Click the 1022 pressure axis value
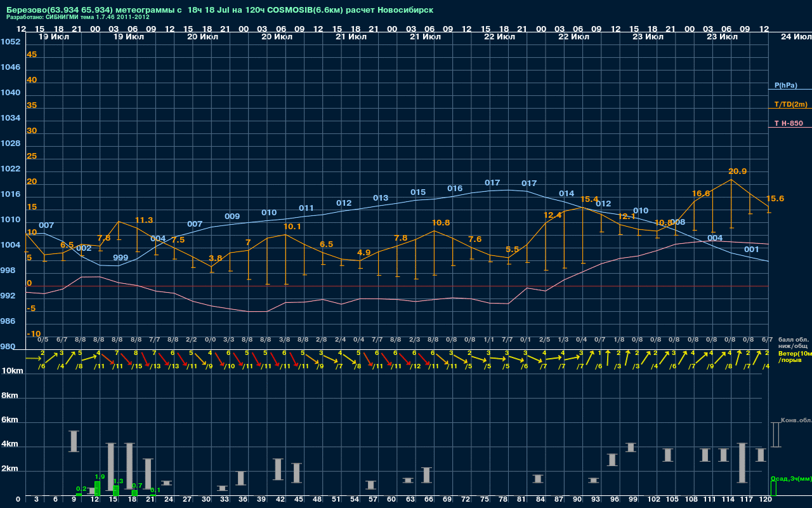The image size is (812, 508). (x=11, y=169)
